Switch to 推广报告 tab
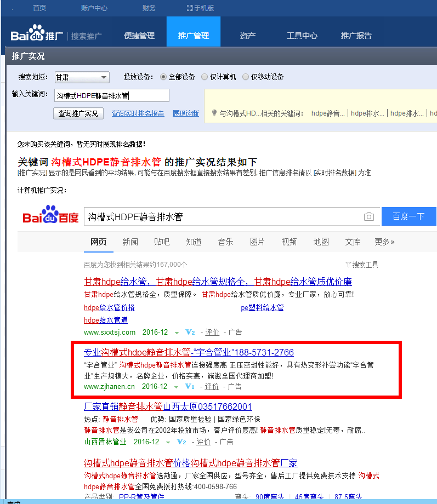This screenshot has width=437, height=504. click(356, 36)
